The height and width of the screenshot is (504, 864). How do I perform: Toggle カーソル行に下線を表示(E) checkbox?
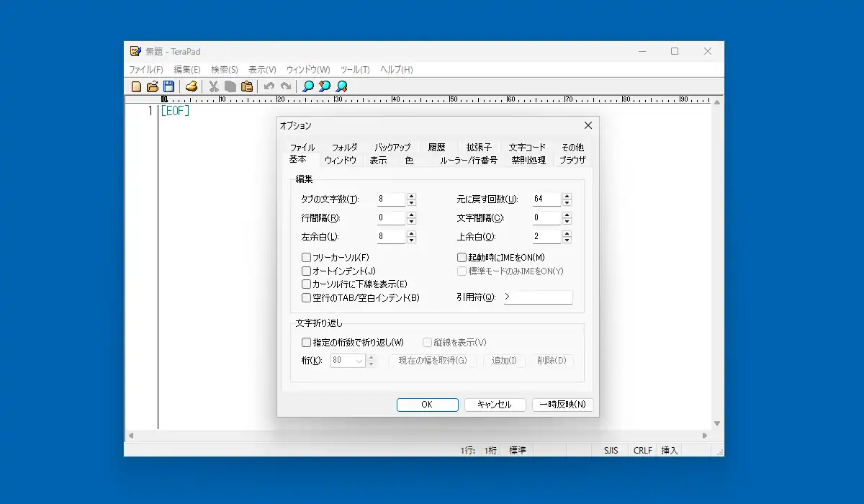(x=306, y=284)
